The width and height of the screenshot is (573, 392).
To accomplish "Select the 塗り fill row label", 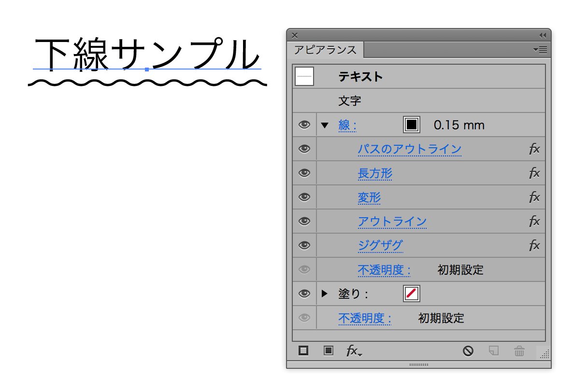I will click(353, 294).
